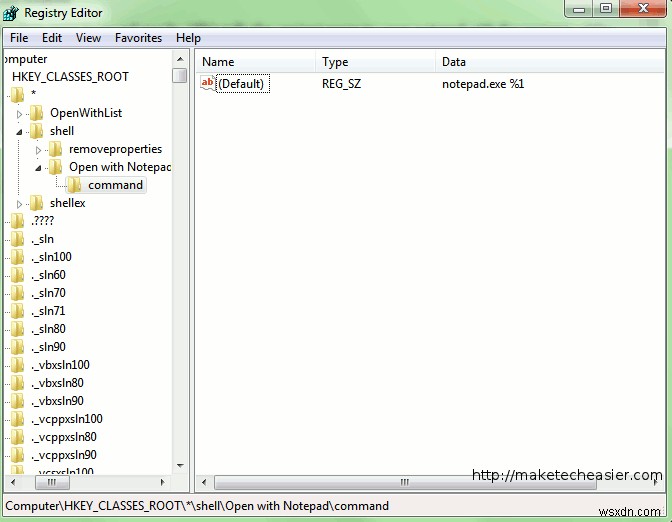672x522 pixels.
Task: Click the ._vbxsln90 folder icon
Action: tap(17, 401)
